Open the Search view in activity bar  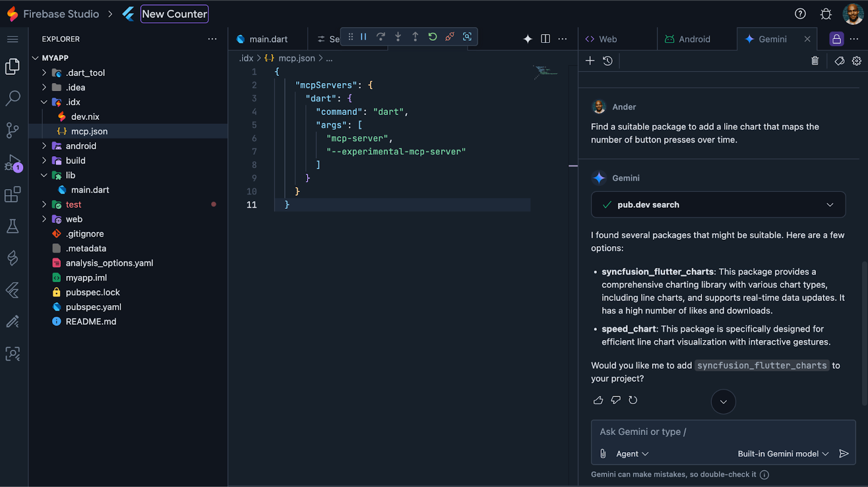point(12,98)
